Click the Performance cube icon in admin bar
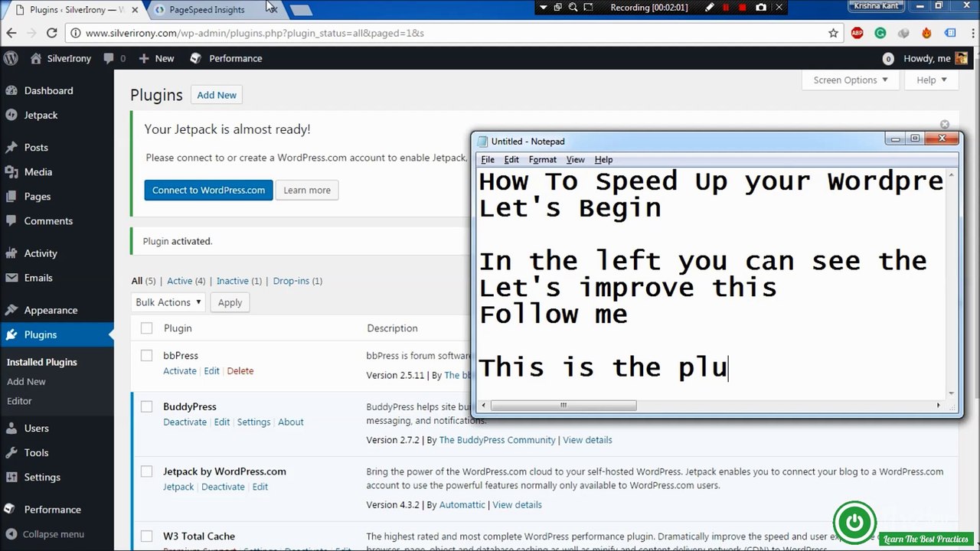 (196, 58)
